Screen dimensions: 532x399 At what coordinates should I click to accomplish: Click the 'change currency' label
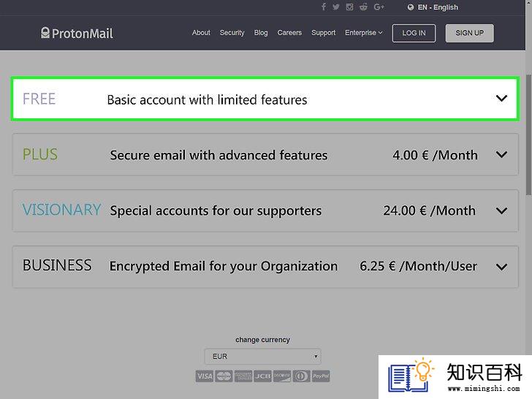(262, 340)
